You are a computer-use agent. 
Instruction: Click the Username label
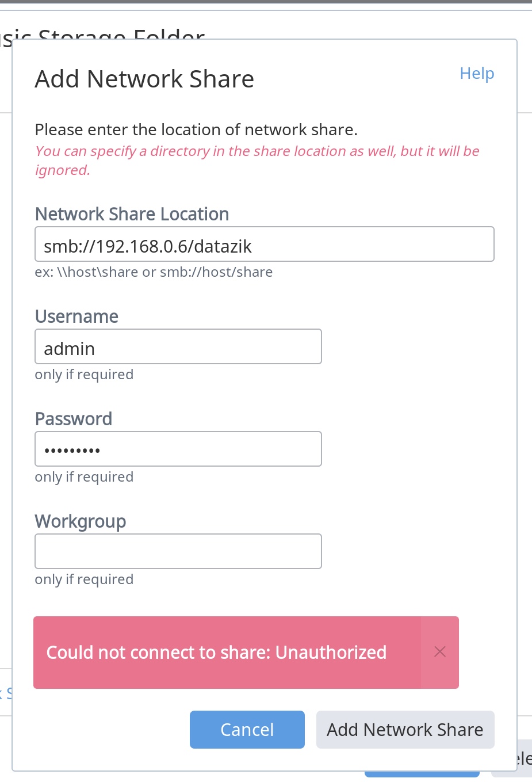[76, 316]
